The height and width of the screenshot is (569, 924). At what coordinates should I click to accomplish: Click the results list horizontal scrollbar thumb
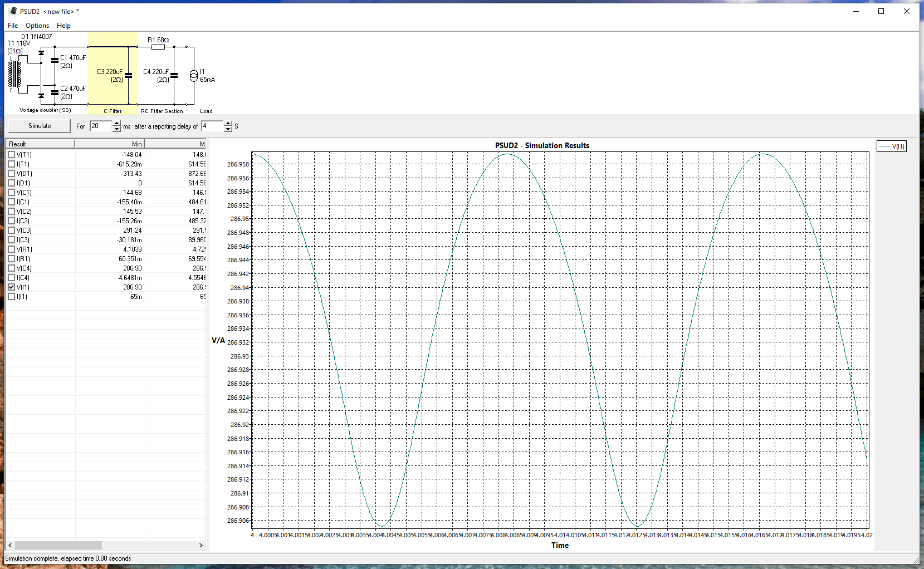point(58,546)
